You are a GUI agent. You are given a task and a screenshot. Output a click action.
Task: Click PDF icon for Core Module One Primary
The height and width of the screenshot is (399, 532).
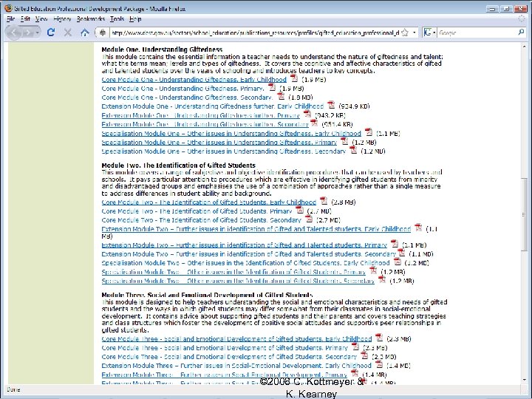[x=272, y=87]
